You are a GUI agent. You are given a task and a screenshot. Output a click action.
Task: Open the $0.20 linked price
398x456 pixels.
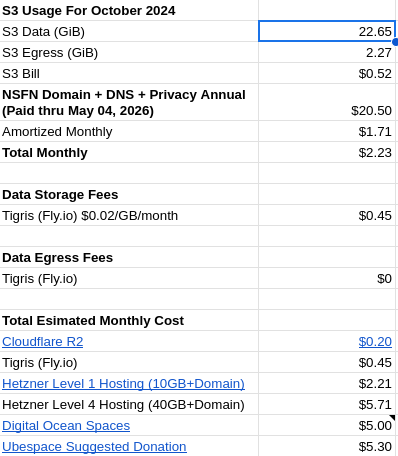(375, 342)
